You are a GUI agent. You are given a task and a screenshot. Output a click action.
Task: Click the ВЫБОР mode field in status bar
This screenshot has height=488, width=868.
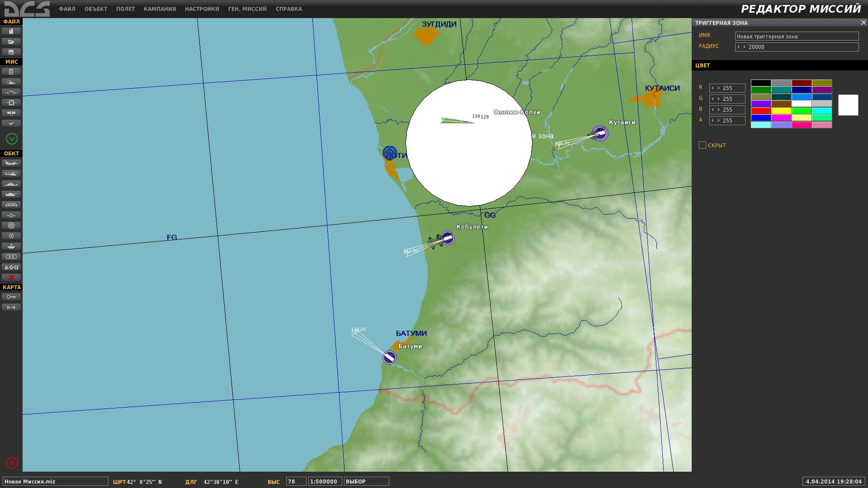tap(366, 482)
